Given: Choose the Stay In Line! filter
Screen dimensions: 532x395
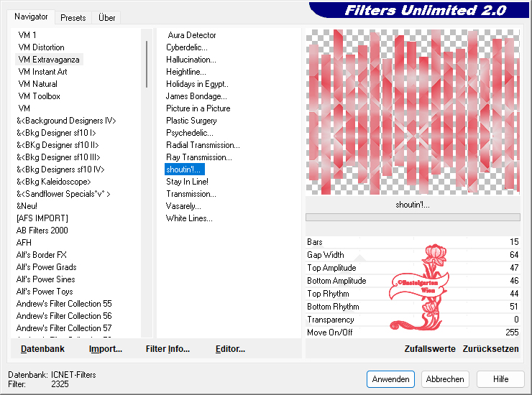Looking at the screenshot, I should [x=187, y=182].
